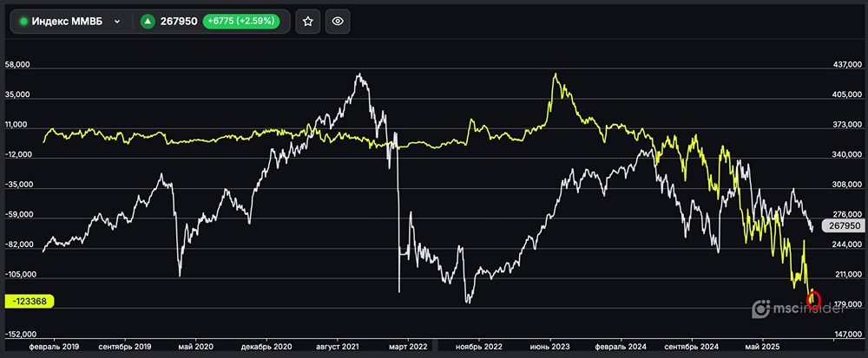
Task: Click the февраль 2019 date label
Action: 54,347
